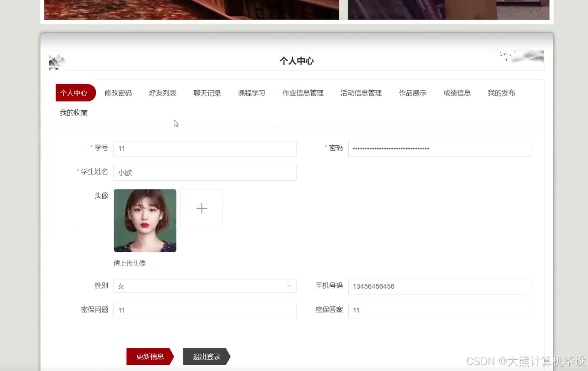Open the 好友列表 tab

pos(163,93)
